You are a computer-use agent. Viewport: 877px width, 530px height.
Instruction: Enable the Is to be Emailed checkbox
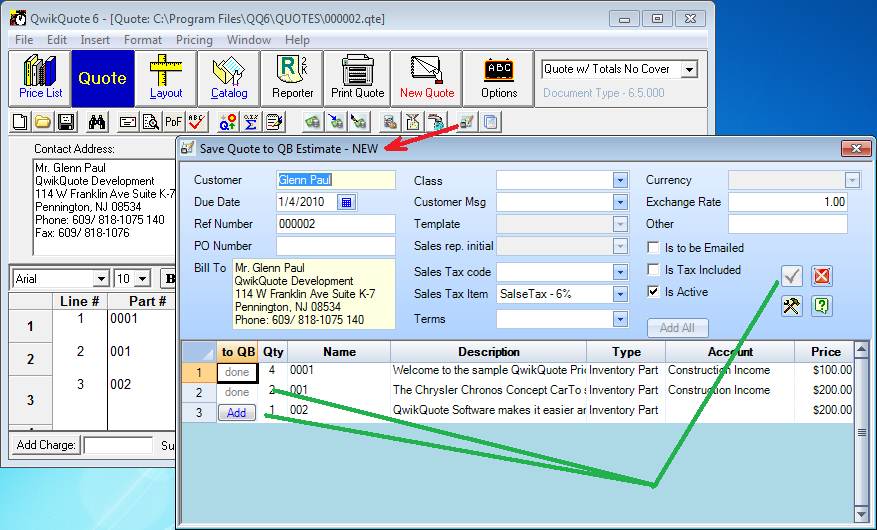(653, 248)
